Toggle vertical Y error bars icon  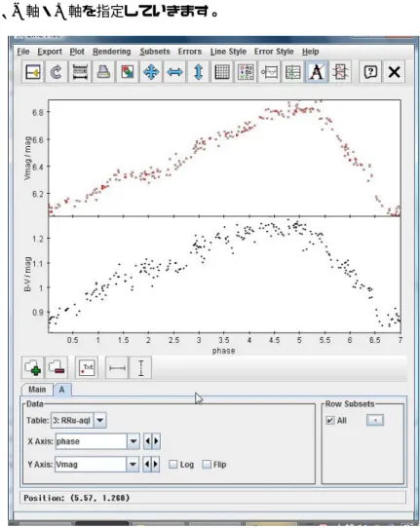(140, 367)
